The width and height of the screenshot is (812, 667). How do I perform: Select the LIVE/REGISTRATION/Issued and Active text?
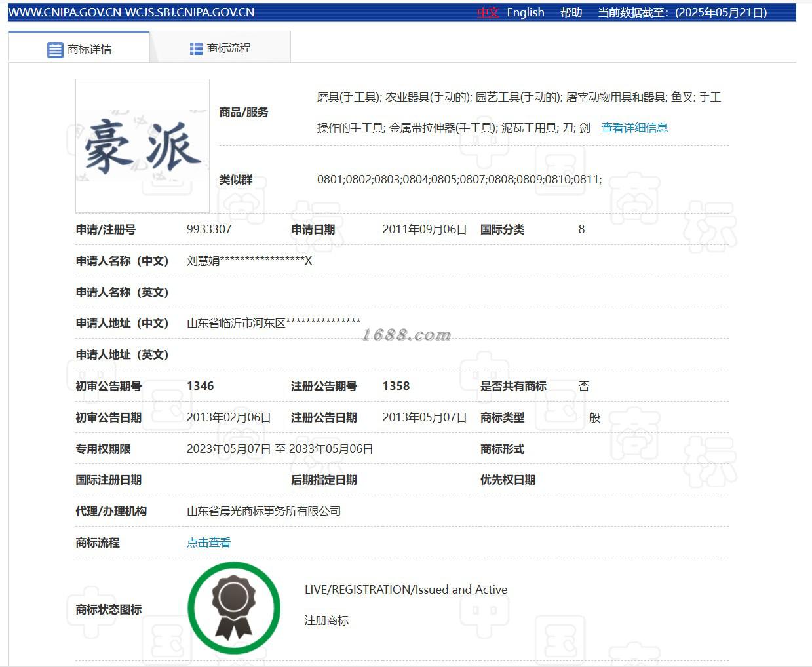[x=406, y=589]
